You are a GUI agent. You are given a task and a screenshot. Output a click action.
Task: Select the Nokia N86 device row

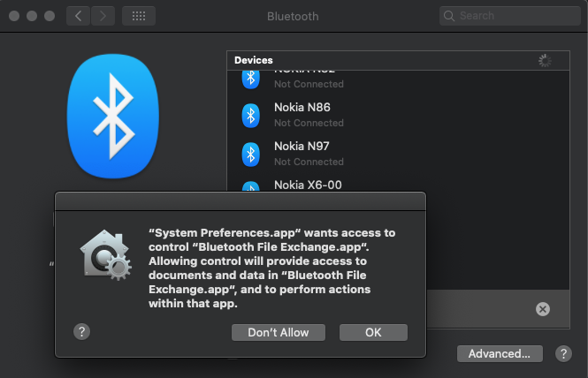point(398,115)
